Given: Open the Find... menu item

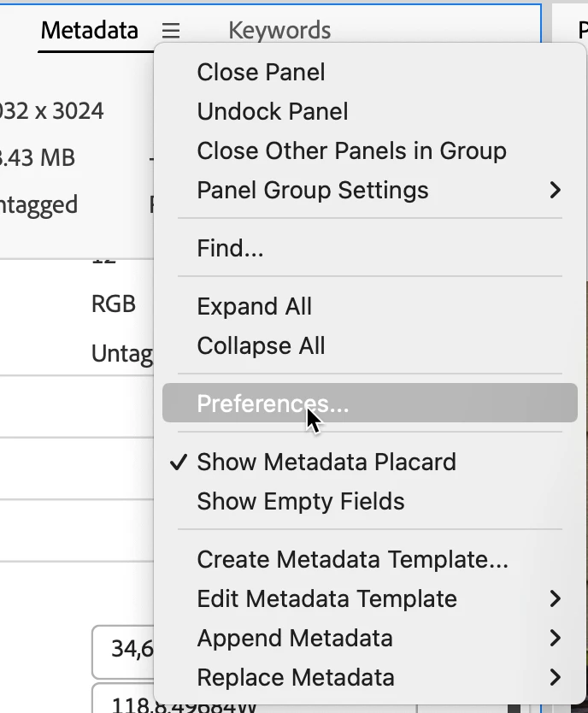Looking at the screenshot, I should [x=230, y=248].
